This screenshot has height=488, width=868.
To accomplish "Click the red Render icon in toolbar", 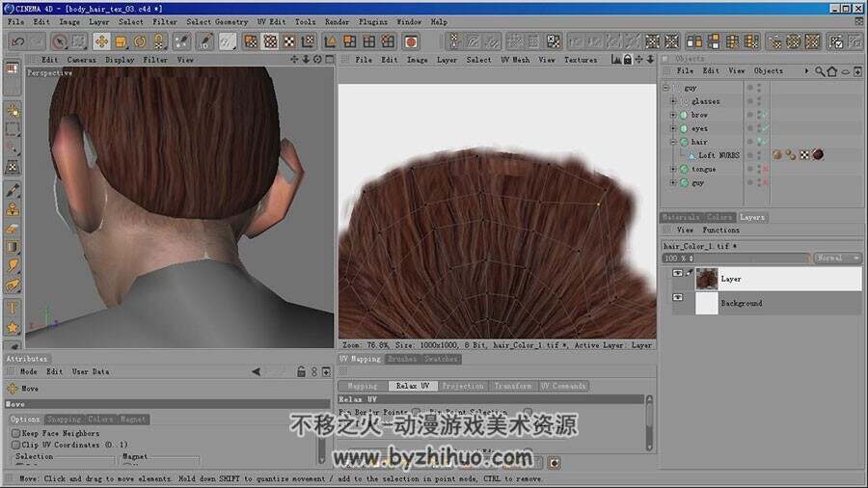I will point(411,41).
